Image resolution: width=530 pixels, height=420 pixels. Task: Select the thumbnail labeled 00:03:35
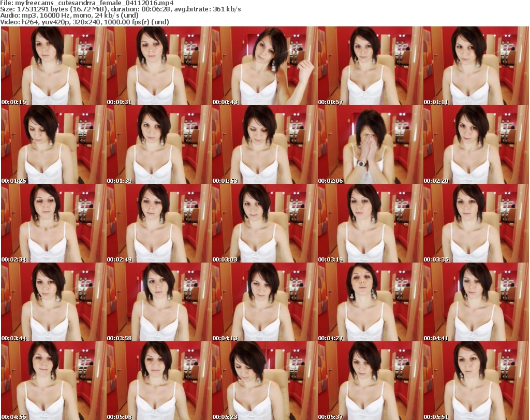(x=476, y=223)
